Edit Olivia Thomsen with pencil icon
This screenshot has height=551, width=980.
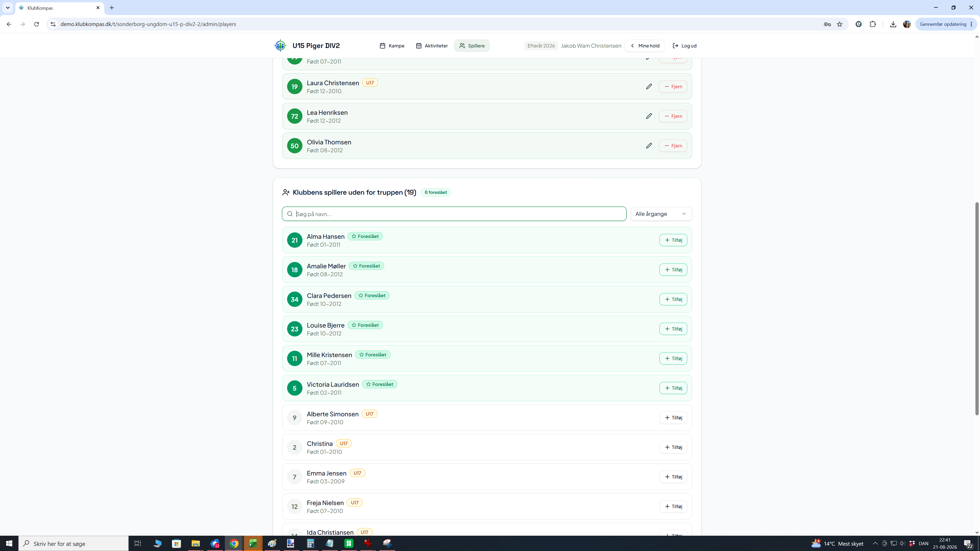coord(649,146)
